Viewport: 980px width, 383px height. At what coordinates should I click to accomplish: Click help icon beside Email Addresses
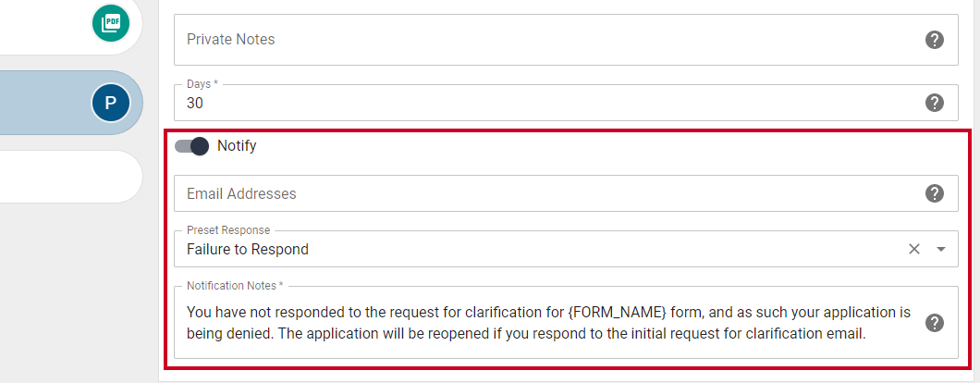point(934,193)
